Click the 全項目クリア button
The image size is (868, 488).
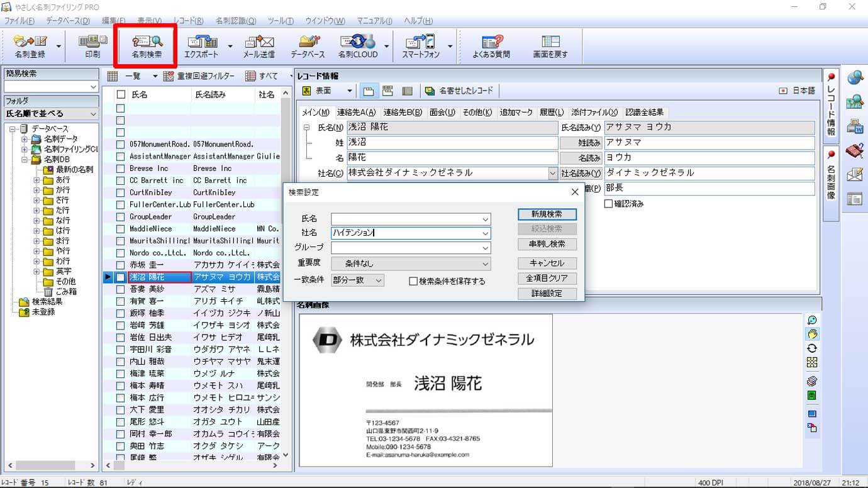[x=547, y=278]
